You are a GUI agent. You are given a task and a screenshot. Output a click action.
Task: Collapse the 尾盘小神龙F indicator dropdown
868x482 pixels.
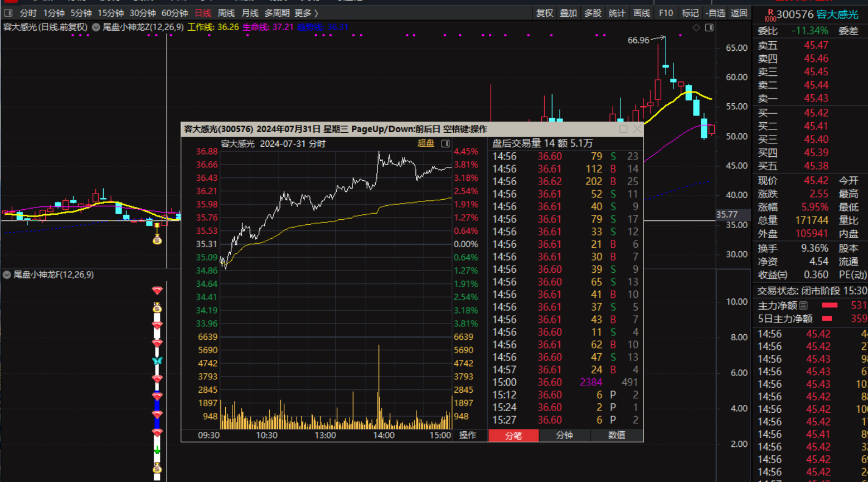pos(7,274)
